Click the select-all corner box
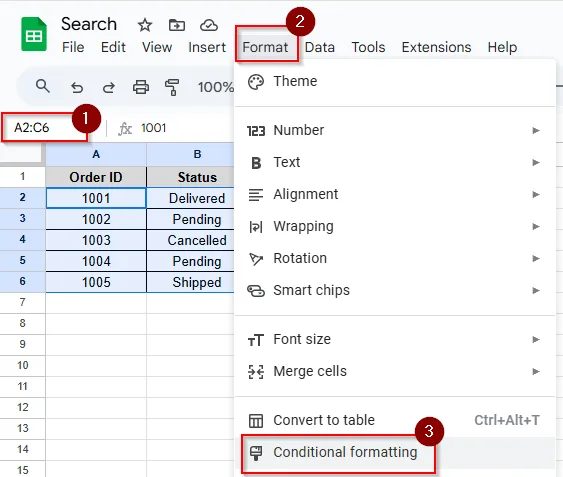Viewport: 563px width, 477px height. click(23, 154)
